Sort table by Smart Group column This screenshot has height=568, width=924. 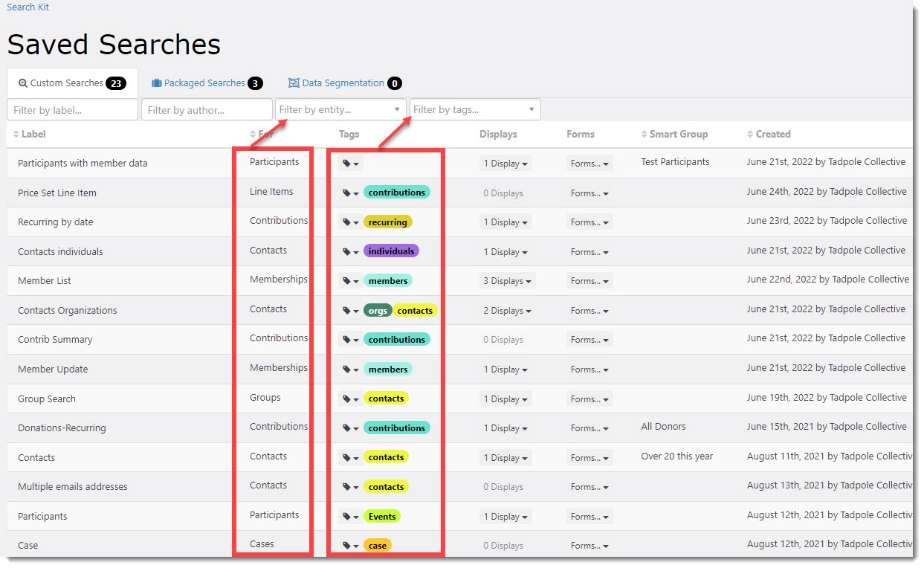(674, 135)
